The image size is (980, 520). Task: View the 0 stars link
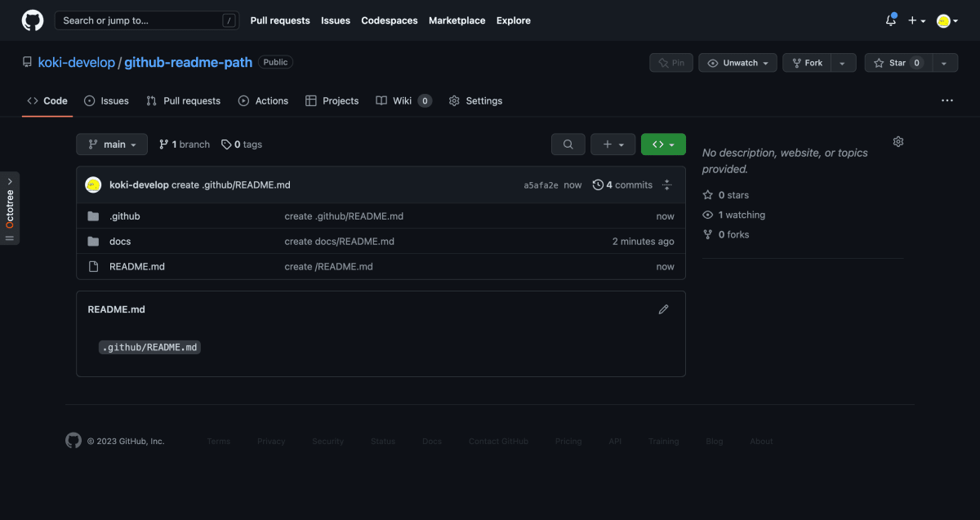tap(726, 195)
